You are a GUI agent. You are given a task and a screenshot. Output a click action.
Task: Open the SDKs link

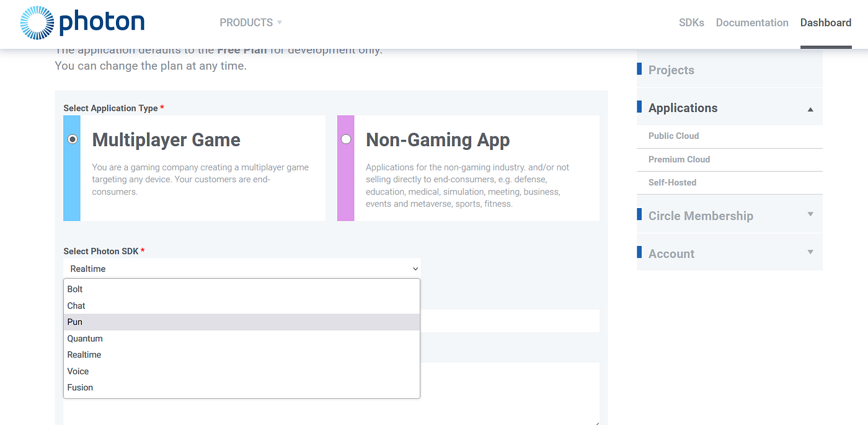(691, 22)
